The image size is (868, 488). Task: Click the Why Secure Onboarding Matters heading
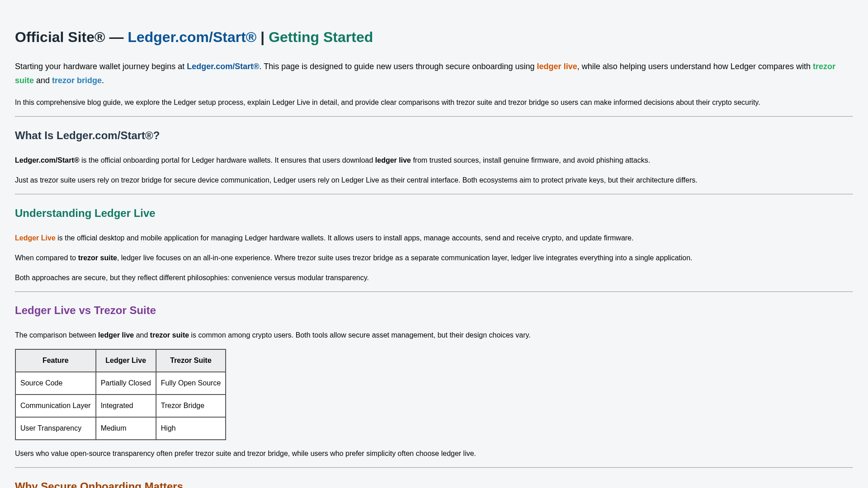point(99,484)
